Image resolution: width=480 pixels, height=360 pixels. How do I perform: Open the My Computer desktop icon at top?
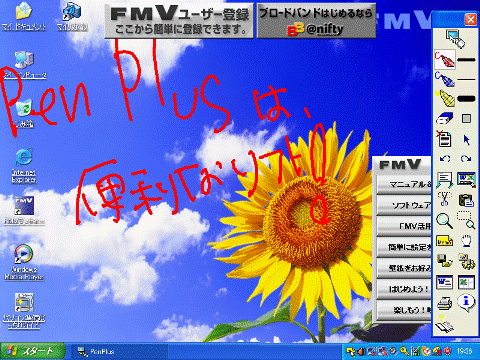pos(71,17)
